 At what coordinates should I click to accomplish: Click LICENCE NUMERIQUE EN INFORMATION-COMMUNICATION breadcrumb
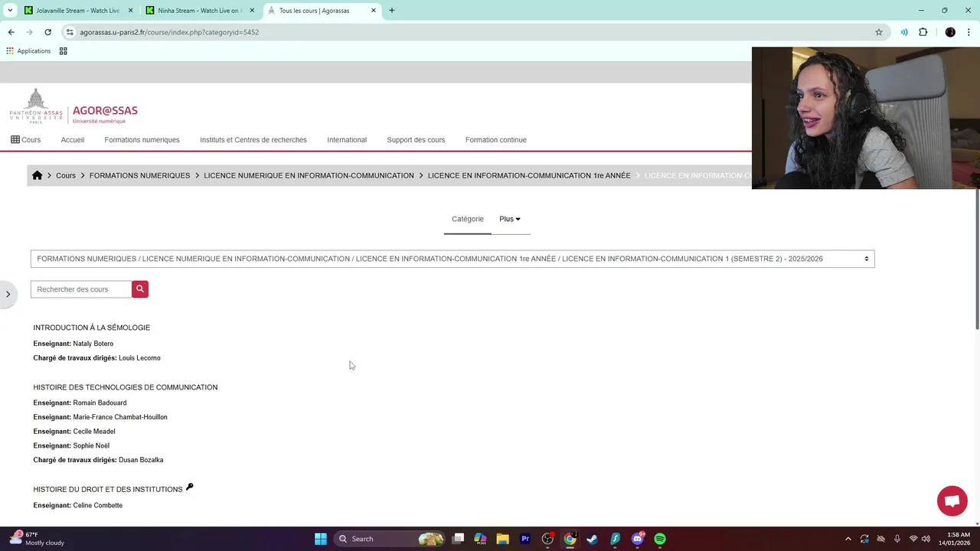point(309,175)
